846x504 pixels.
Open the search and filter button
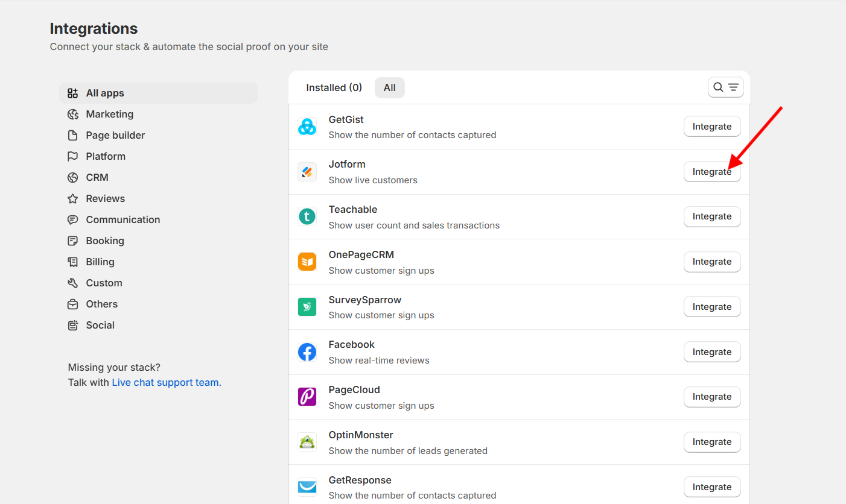pos(726,87)
